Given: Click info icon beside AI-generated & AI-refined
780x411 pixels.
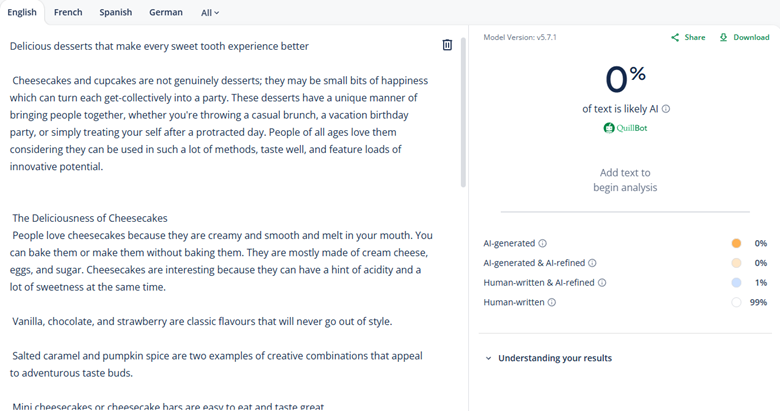Looking at the screenshot, I should point(592,263).
